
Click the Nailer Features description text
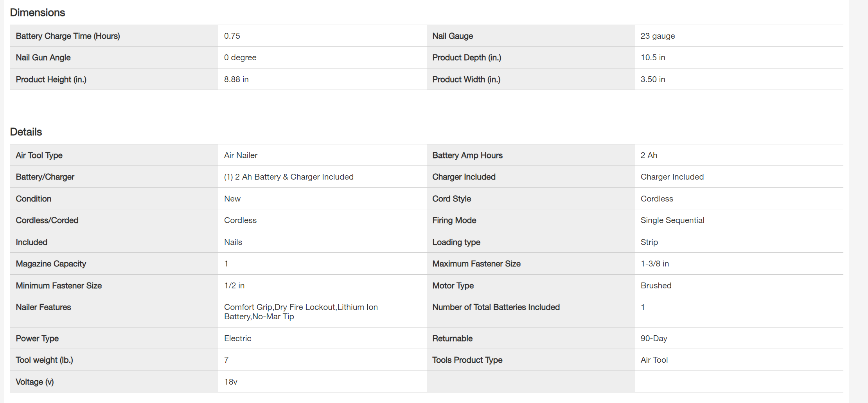(300, 312)
